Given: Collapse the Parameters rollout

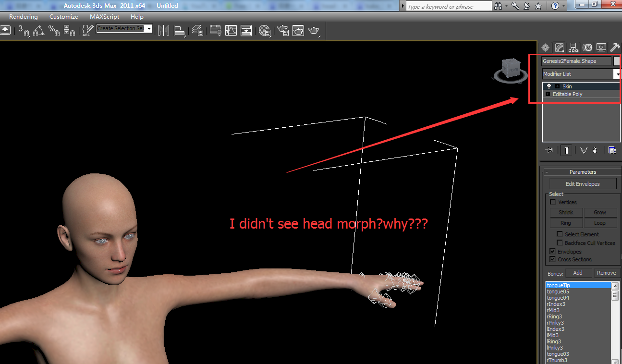Looking at the screenshot, I should (x=547, y=172).
